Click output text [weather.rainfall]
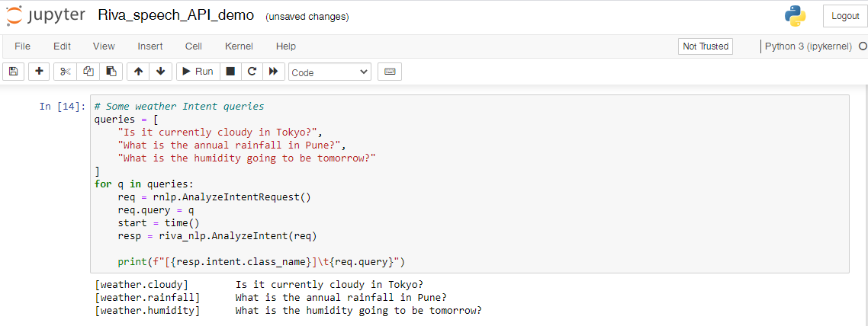This screenshot has height=326, width=868. pos(147,297)
